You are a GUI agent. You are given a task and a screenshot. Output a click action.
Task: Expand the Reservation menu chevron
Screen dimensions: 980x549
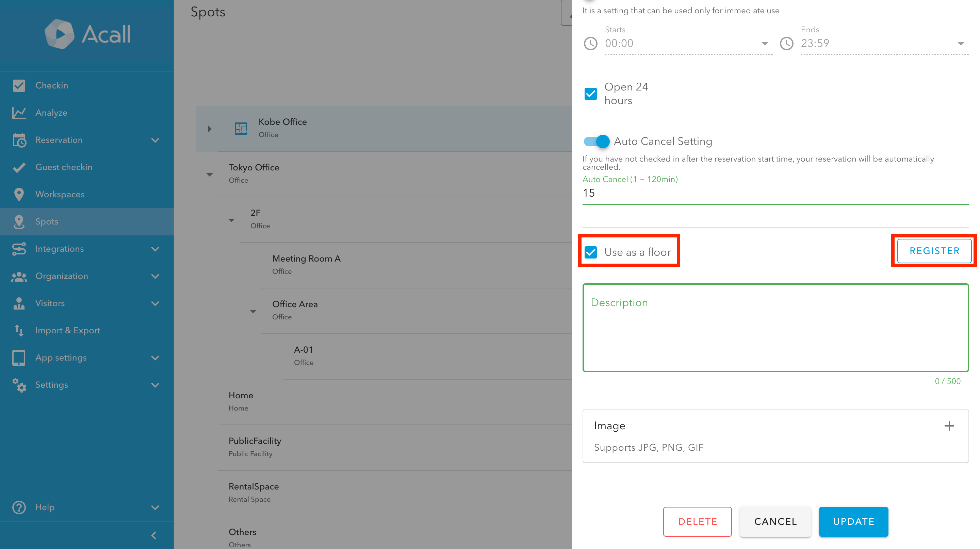(x=155, y=140)
